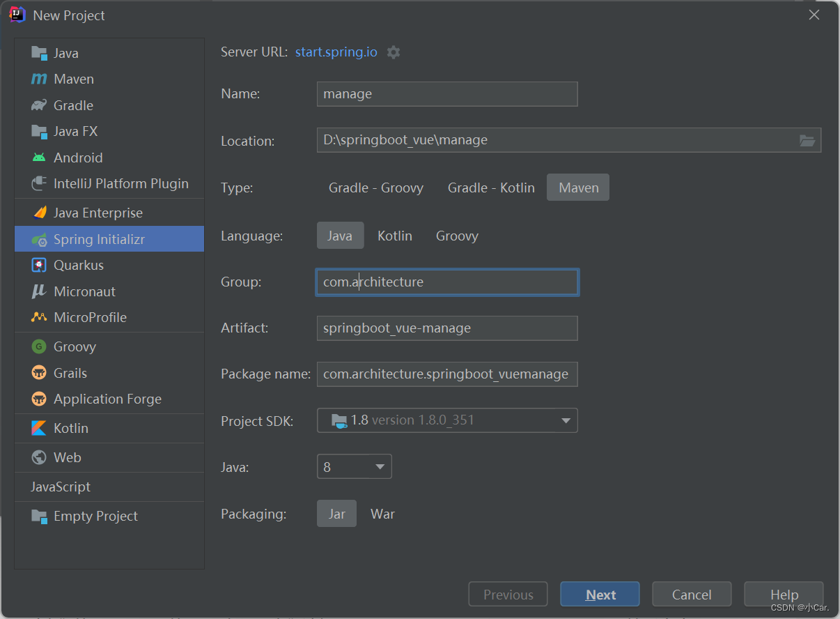The width and height of the screenshot is (840, 619).
Task: Click the Kotlin logo icon
Action: coord(39,428)
